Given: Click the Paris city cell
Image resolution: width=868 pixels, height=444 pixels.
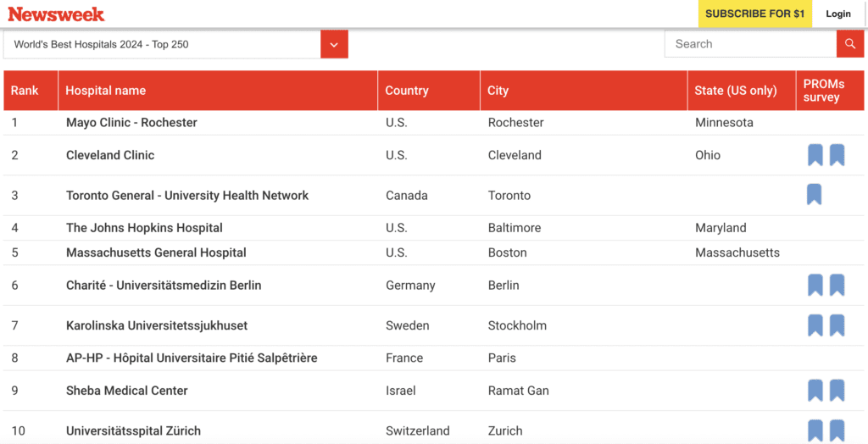Looking at the screenshot, I should click(502, 358).
